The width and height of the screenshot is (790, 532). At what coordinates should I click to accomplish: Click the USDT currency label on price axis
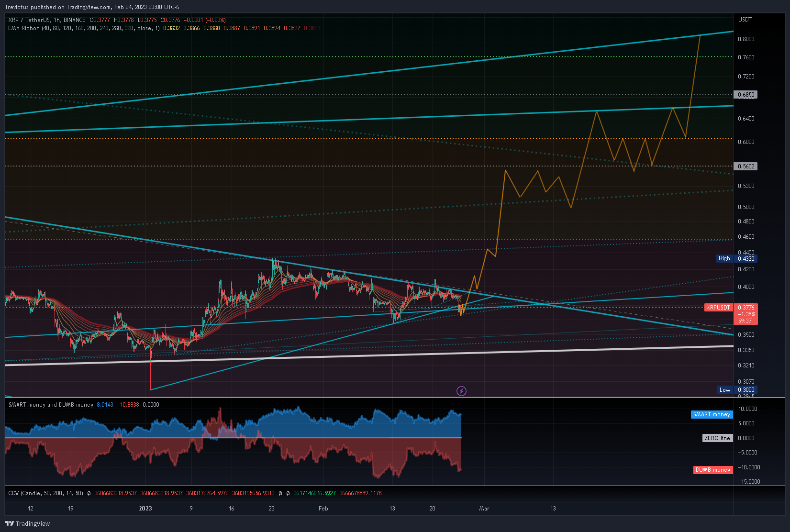tap(745, 20)
